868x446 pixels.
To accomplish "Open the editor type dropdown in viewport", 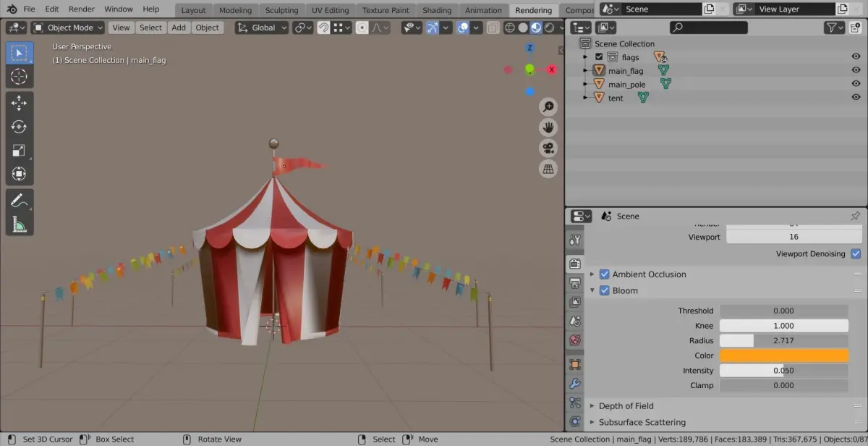I will pyautogui.click(x=17, y=28).
